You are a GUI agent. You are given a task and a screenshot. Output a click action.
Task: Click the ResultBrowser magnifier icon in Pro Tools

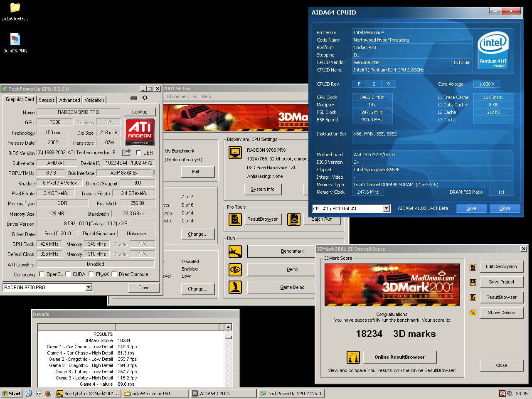[235, 219]
